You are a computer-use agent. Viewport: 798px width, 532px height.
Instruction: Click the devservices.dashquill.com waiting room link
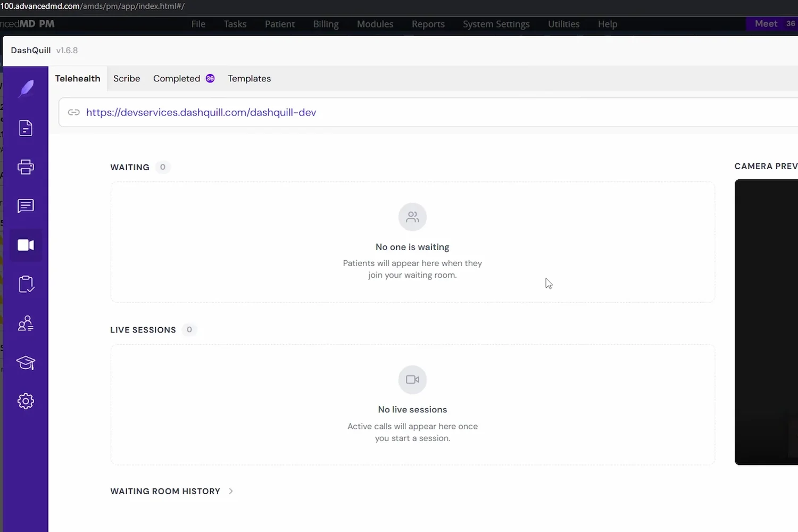point(201,112)
